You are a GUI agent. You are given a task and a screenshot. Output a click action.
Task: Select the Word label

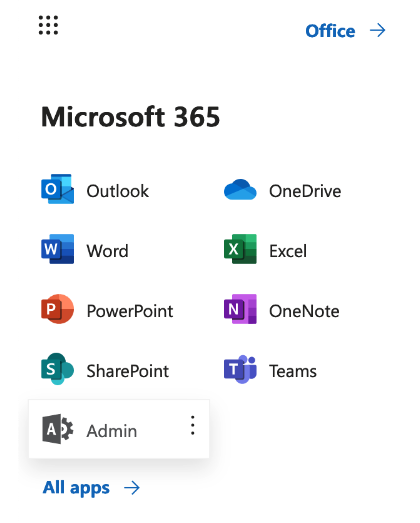click(x=107, y=251)
